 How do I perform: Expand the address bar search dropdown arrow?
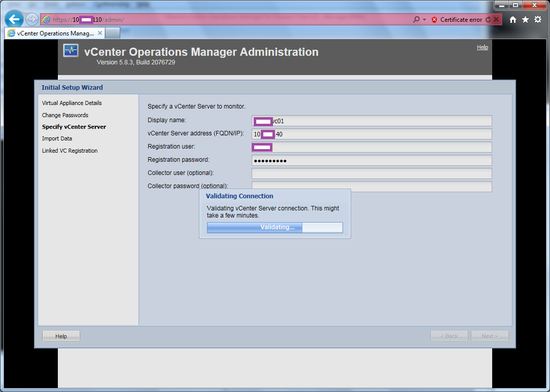point(424,20)
